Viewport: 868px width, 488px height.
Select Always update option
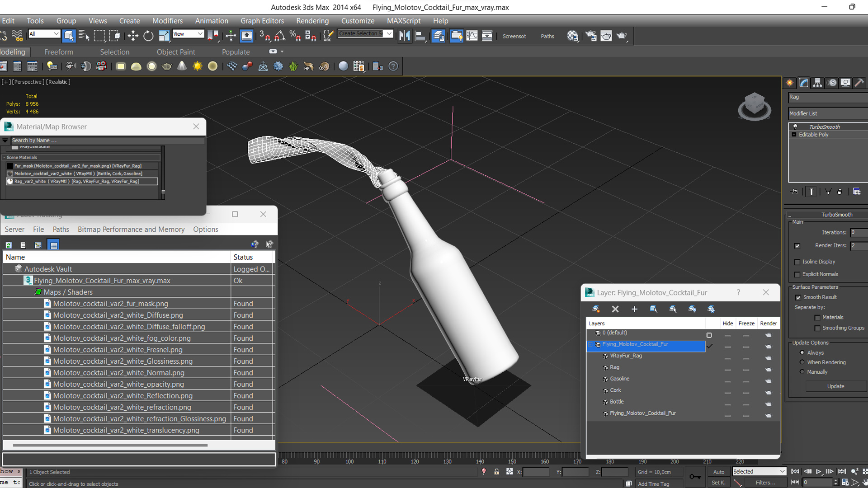point(802,352)
